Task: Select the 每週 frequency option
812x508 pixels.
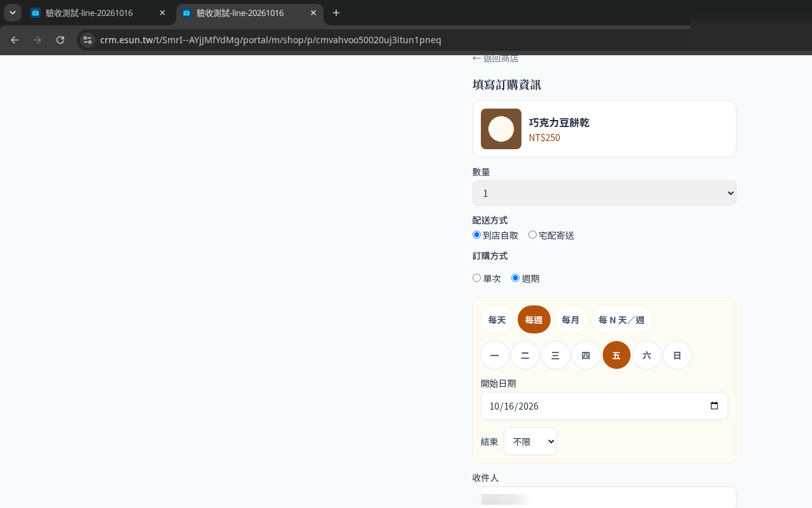Action: click(534, 319)
